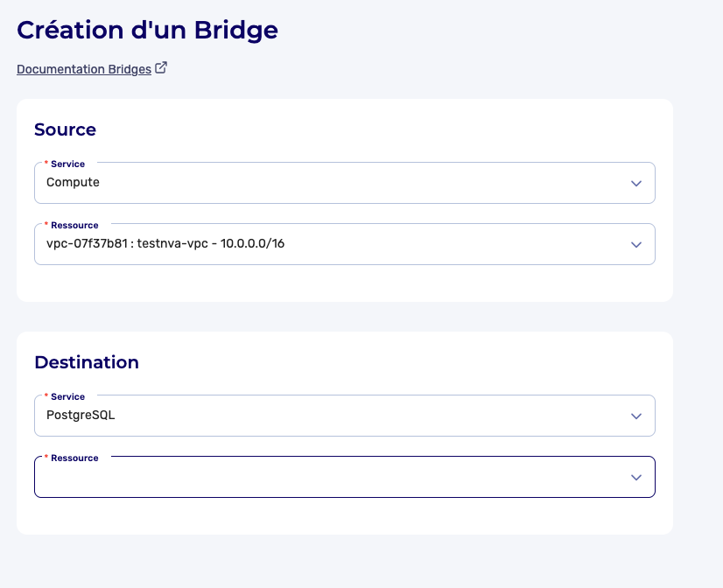Expand the Source Service chevron arrow

[x=635, y=184]
